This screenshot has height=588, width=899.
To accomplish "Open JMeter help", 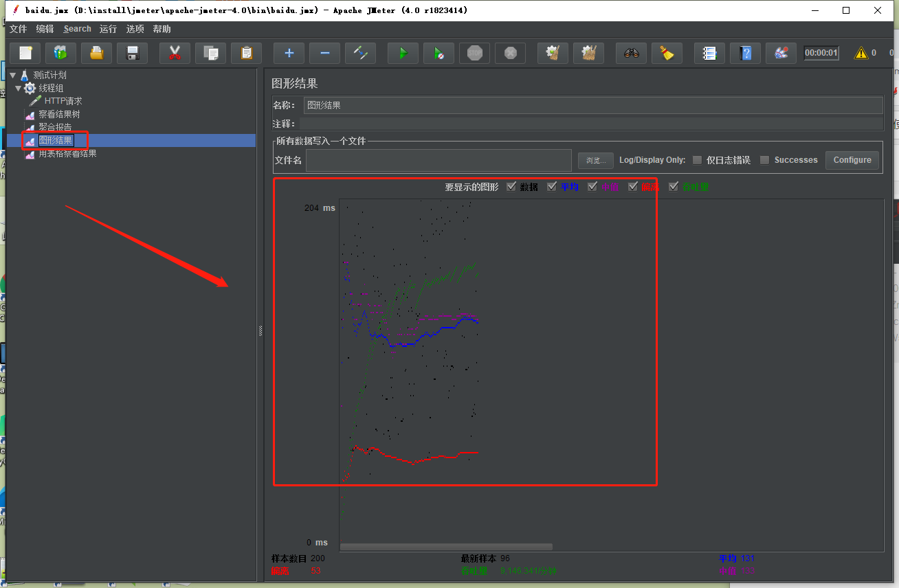I will [746, 53].
